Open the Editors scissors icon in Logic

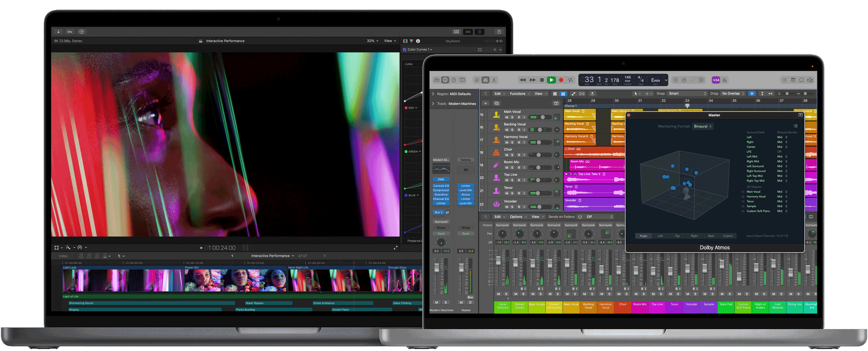(x=494, y=80)
